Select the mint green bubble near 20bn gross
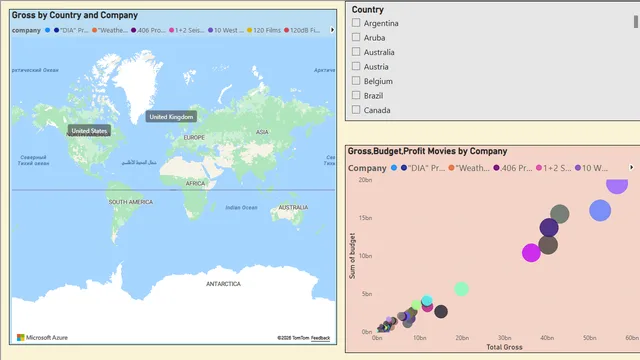640x360 pixels. click(x=461, y=289)
